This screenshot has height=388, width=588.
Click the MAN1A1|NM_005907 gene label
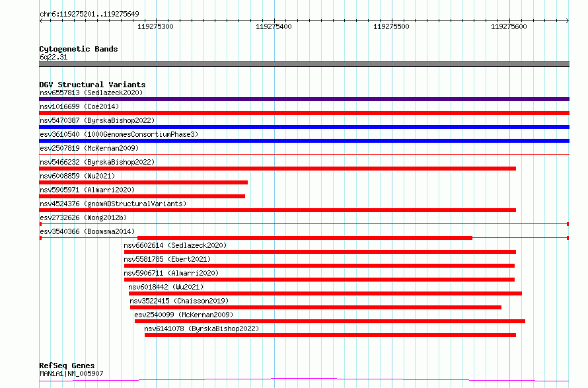[x=71, y=373]
